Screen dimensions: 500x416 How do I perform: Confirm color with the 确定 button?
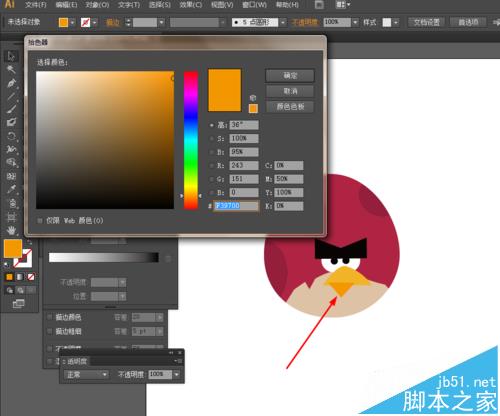coord(290,76)
